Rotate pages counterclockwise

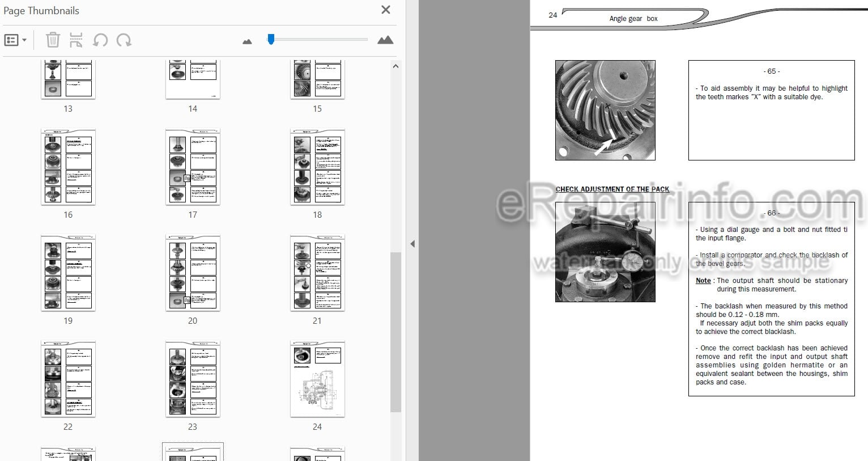[x=100, y=40]
